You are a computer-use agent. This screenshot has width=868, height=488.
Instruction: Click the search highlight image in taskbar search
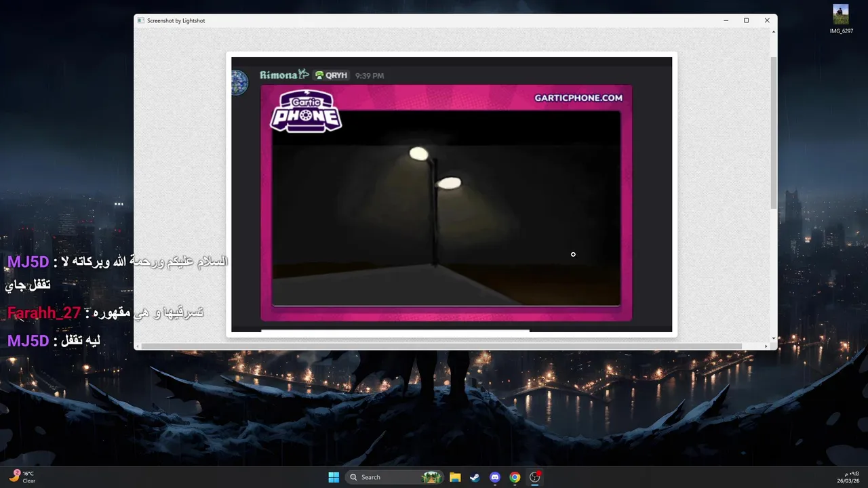click(431, 477)
